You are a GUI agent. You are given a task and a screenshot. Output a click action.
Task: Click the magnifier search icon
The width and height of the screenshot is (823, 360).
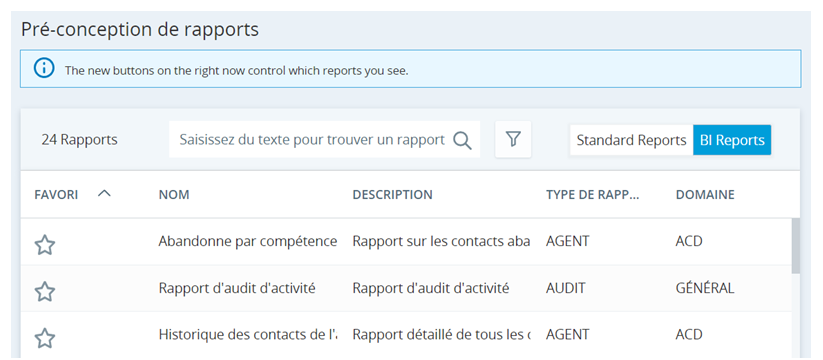point(462,140)
